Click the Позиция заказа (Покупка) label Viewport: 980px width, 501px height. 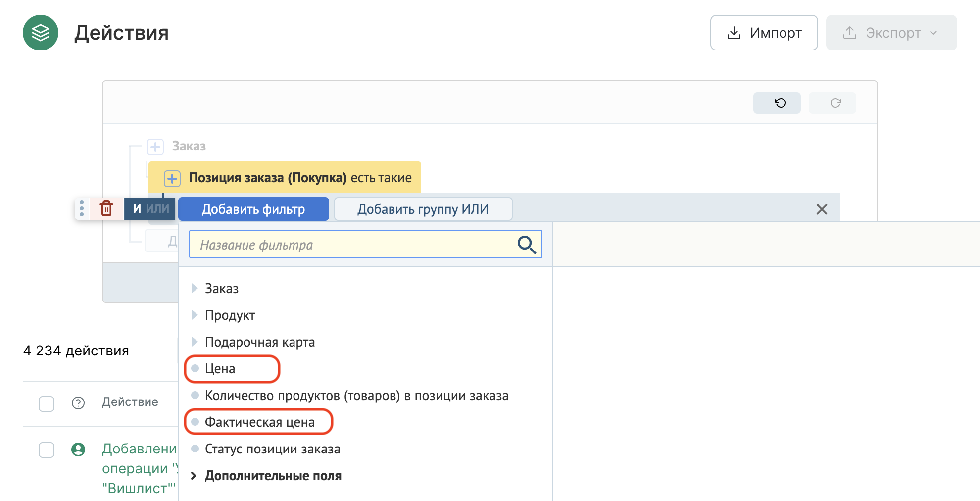coord(268,178)
